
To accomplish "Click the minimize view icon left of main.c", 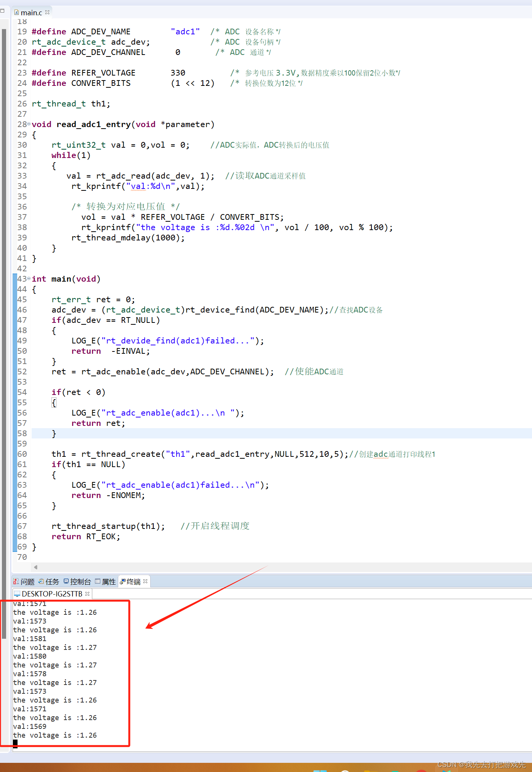I will [x=2, y=11].
